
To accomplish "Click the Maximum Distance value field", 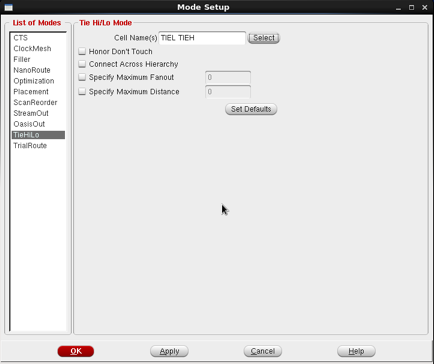I will click(x=228, y=92).
